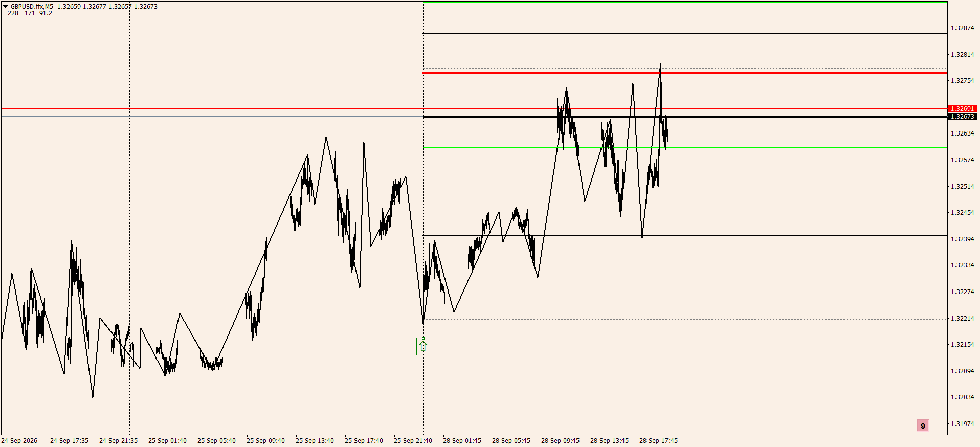
Task: Click the 28 Sep 17:45 time label
Action: click(x=658, y=440)
